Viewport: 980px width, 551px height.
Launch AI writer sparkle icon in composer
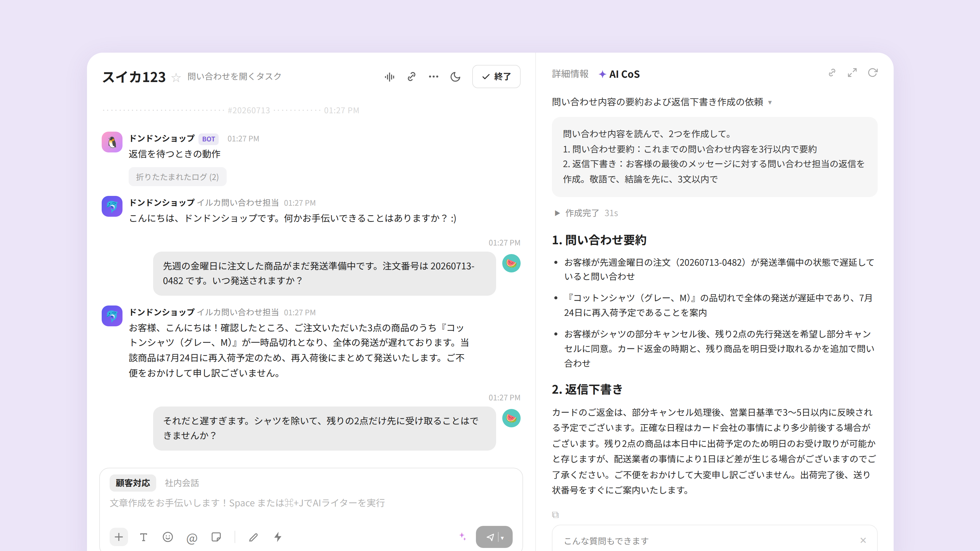462,537
